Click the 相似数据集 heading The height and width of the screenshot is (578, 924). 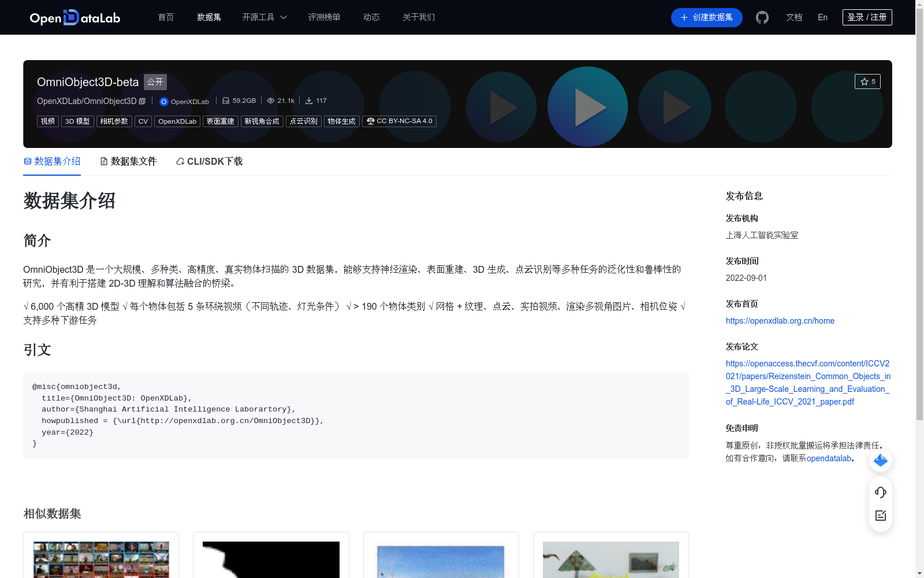click(x=52, y=514)
